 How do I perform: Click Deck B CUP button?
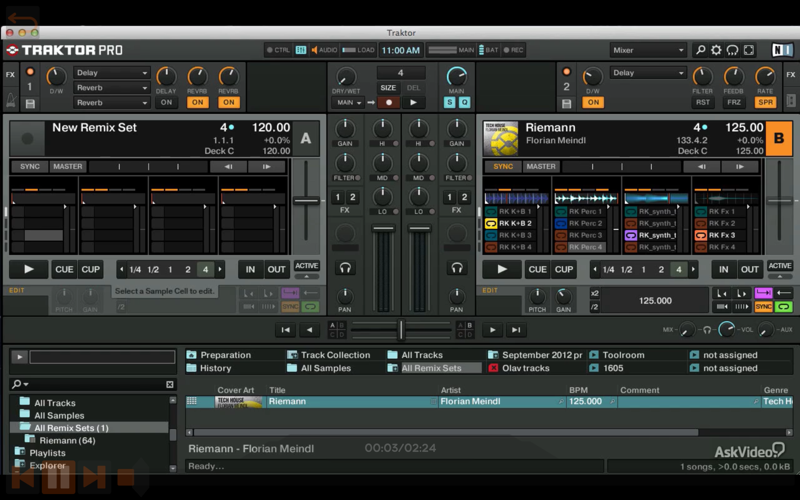564,269
